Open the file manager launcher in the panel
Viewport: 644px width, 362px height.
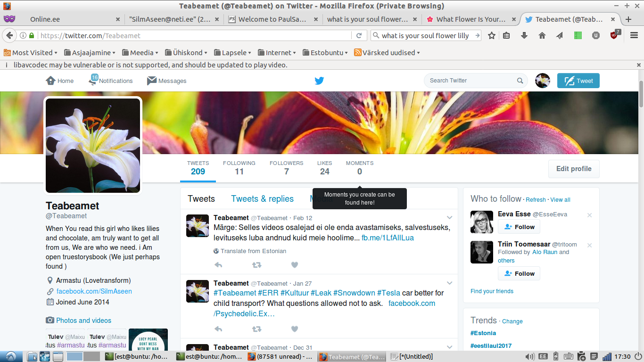(33, 356)
